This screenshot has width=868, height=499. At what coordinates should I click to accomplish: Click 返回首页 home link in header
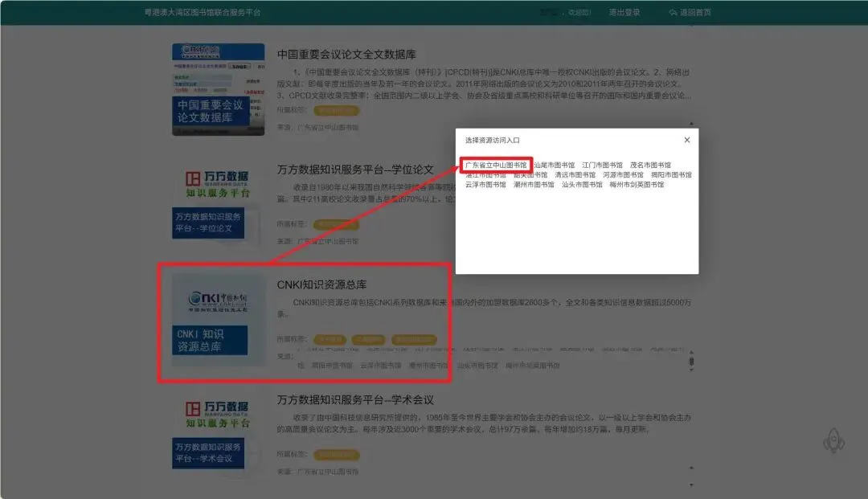690,12
